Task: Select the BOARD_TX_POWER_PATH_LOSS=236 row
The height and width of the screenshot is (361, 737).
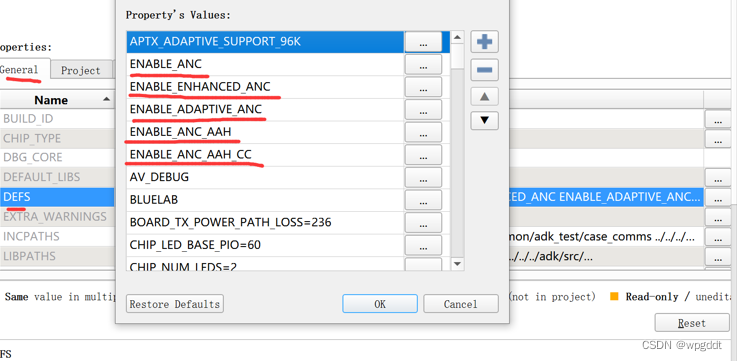Action: (x=266, y=222)
